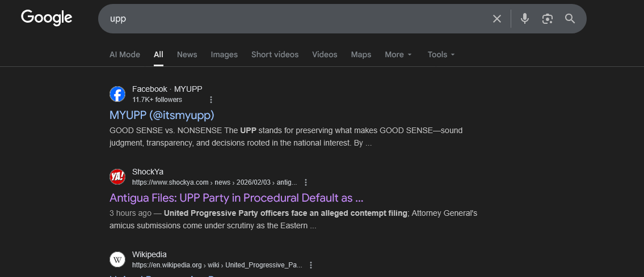Switch to the News tab
The image size is (644, 277).
point(187,54)
